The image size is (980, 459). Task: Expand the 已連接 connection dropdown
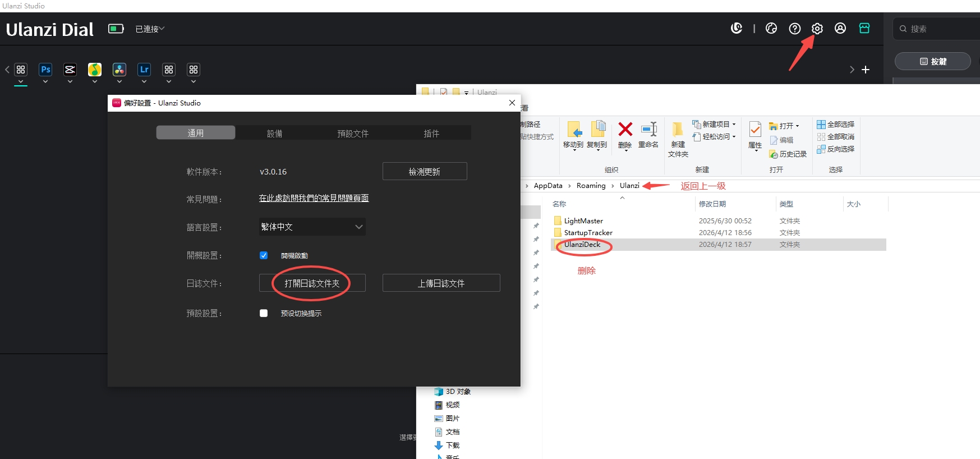tap(150, 29)
